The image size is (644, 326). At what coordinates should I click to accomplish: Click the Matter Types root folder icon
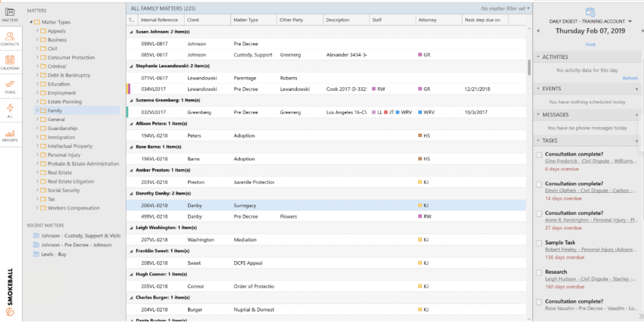(37, 22)
